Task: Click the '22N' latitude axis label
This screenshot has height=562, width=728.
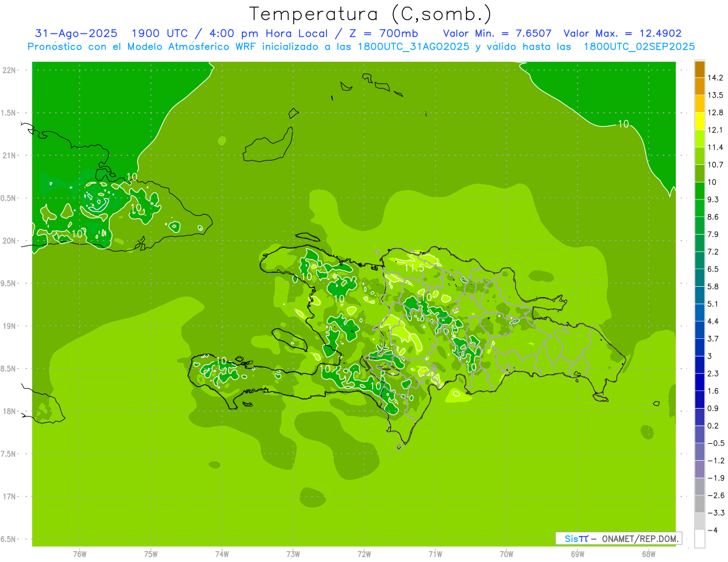Action: point(9,70)
